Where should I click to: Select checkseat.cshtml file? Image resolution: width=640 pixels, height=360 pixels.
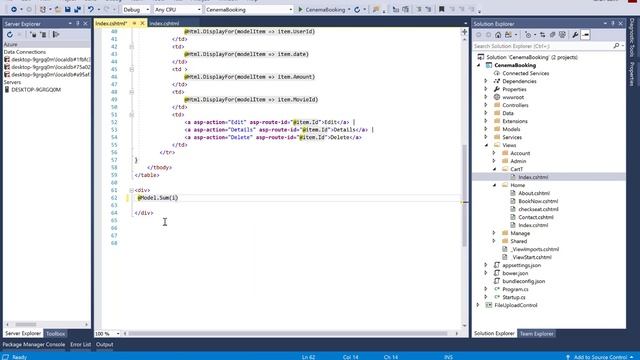[x=538, y=209]
